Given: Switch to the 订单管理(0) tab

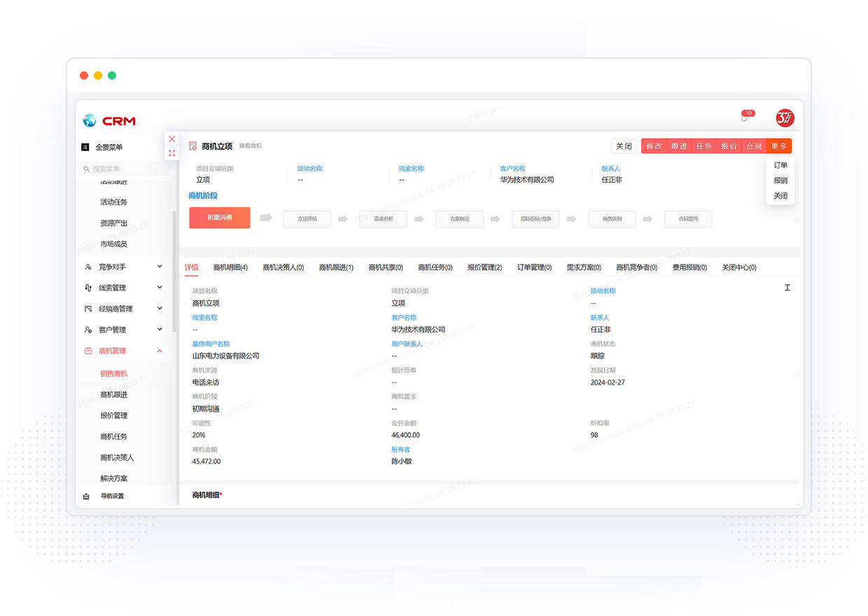Looking at the screenshot, I should coord(534,267).
